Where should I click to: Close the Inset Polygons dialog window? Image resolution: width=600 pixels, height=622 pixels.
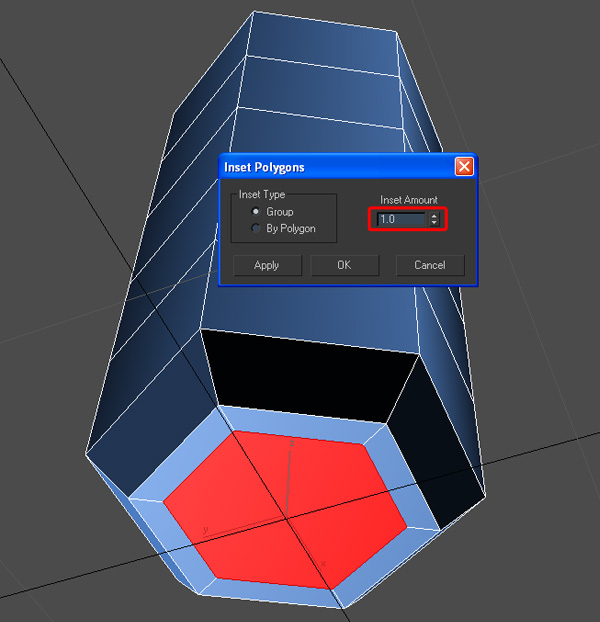click(x=464, y=166)
